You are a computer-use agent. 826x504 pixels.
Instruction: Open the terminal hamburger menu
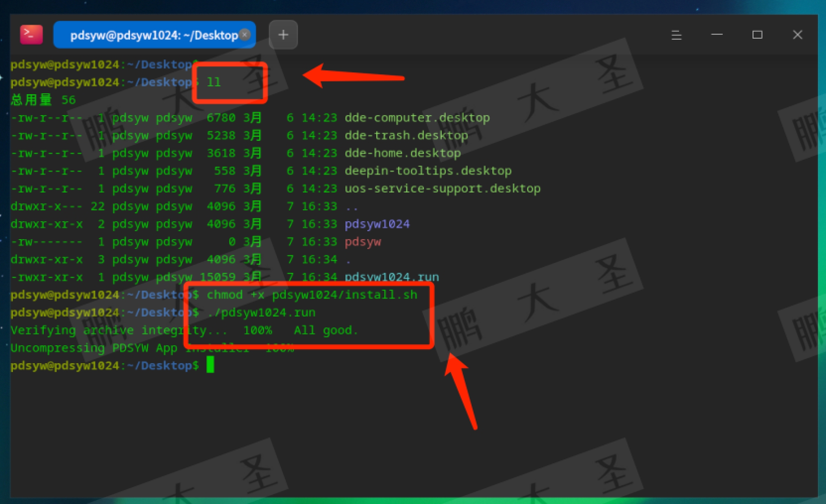pos(676,35)
